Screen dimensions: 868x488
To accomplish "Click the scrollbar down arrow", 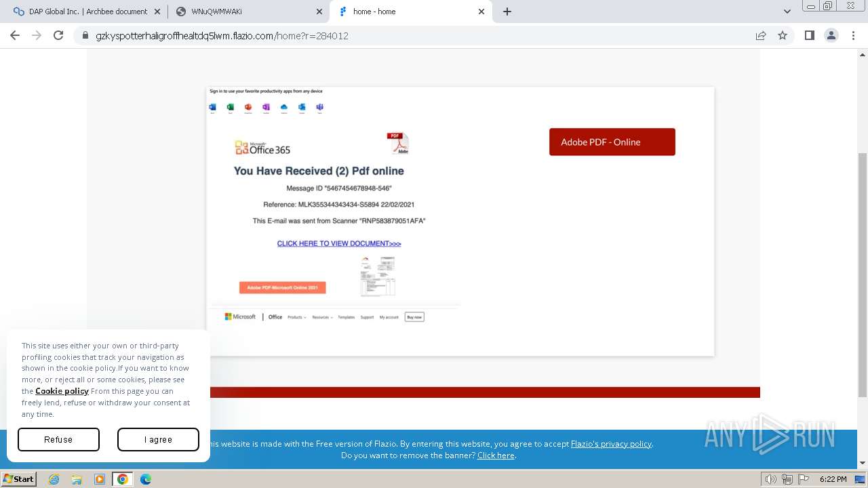I will (x=863, y=463).
